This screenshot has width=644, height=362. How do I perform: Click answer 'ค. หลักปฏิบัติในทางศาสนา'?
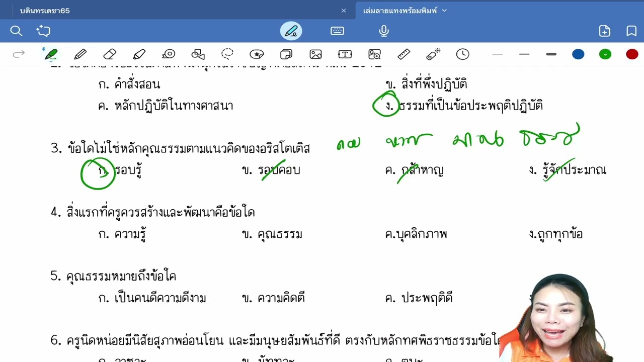coord(166,106)
